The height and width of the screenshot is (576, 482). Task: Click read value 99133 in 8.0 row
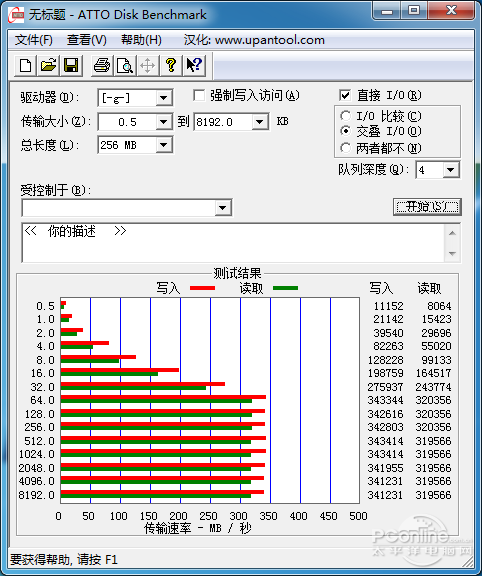[436, 360]
